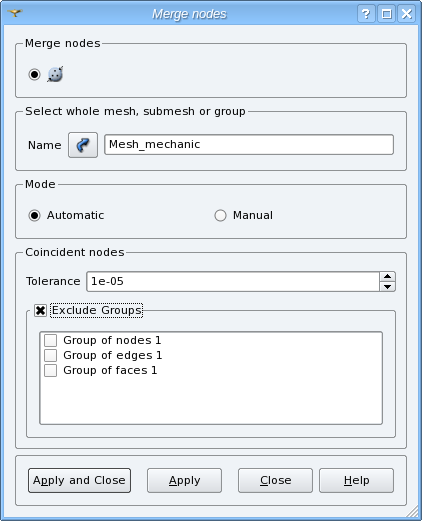
Task: Click the merge nodes icon
Action: click(x=55, y=74)
